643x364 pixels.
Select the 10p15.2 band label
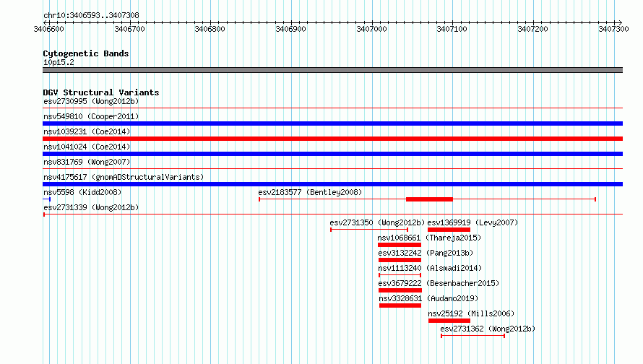tap(59, 62)
